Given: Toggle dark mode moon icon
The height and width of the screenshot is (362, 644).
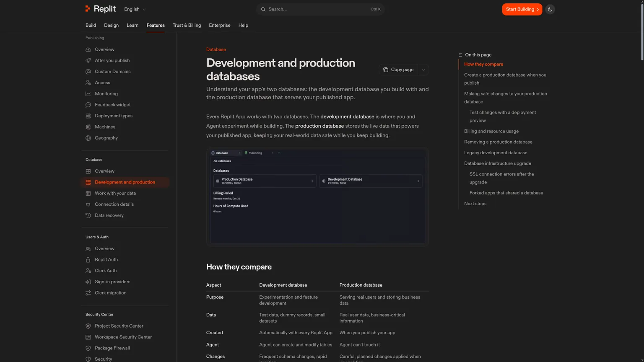Looking at the screenshot, I should click(x=550, y=9).
